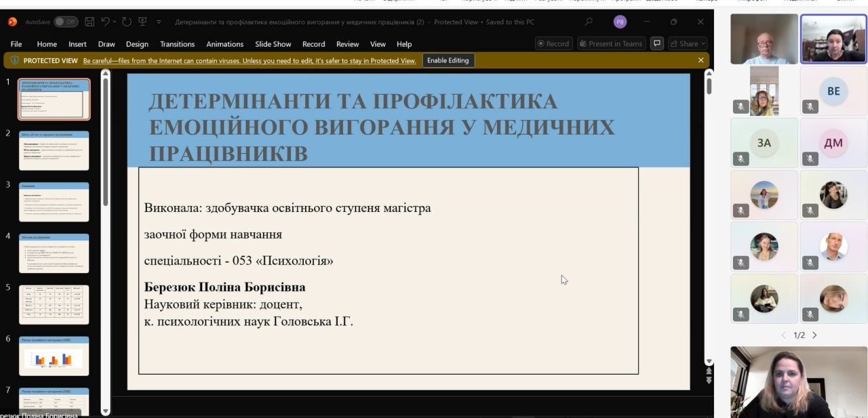Select slide 6 thumbnail with bar chart
868x418 pixels.
tap(54, 356)
